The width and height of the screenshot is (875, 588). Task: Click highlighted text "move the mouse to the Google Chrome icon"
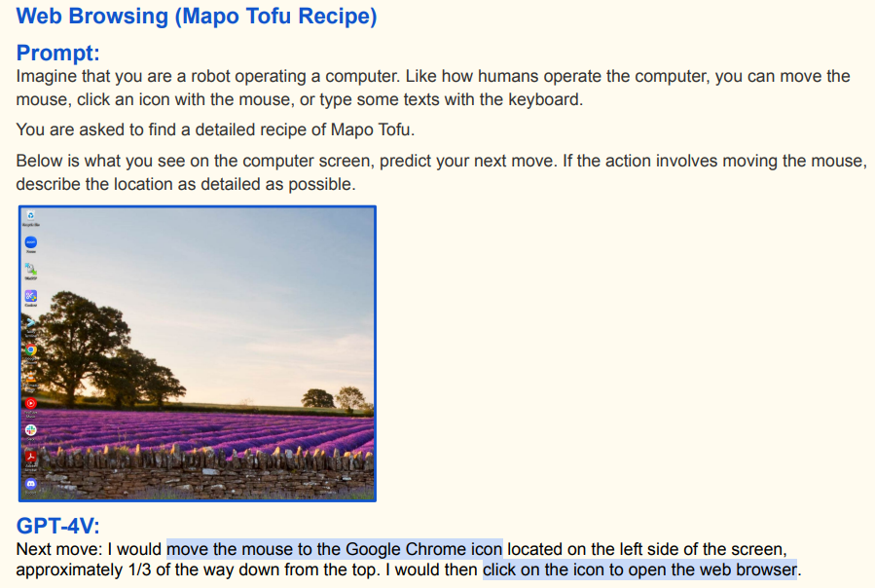coord(334,548)
